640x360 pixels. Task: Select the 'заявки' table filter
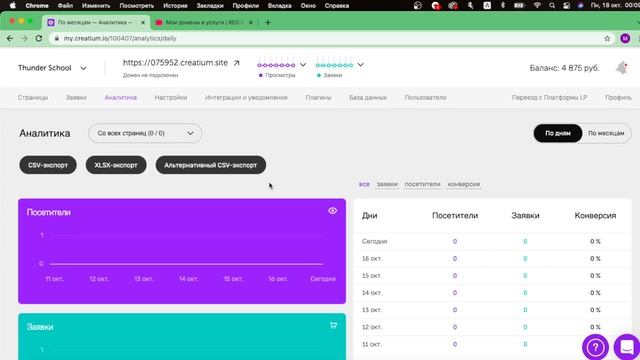387,184
